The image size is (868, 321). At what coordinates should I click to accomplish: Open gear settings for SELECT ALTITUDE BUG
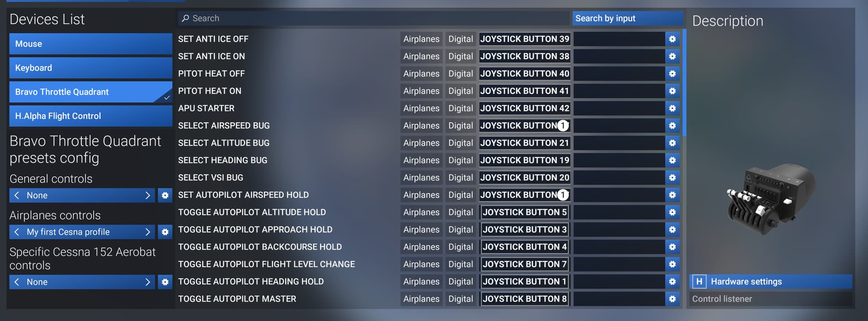click(672, 143)
